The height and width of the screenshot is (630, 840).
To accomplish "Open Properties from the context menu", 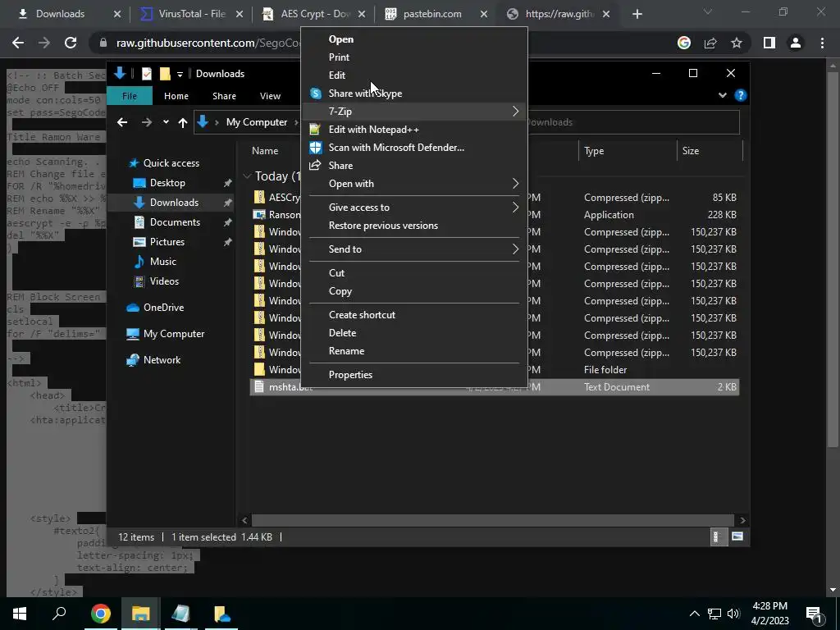I will 350,375.
